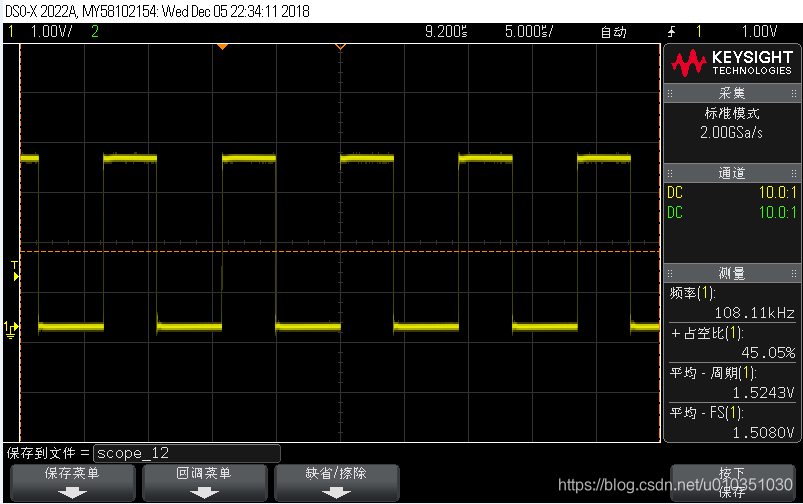
Task: Click the green DC coupling label
Action: 675,212
